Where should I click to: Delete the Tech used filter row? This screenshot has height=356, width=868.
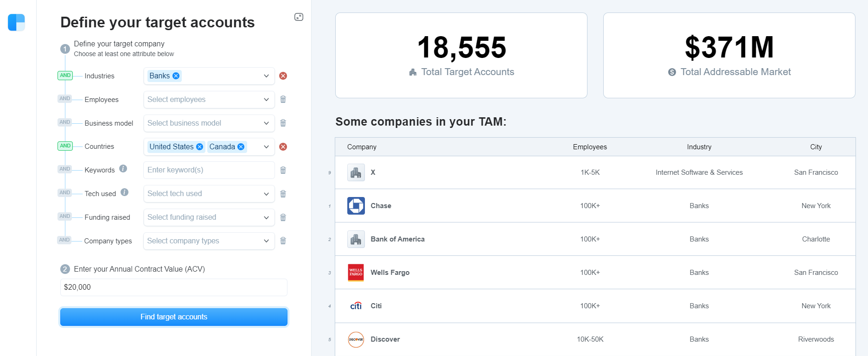point(283,194)
